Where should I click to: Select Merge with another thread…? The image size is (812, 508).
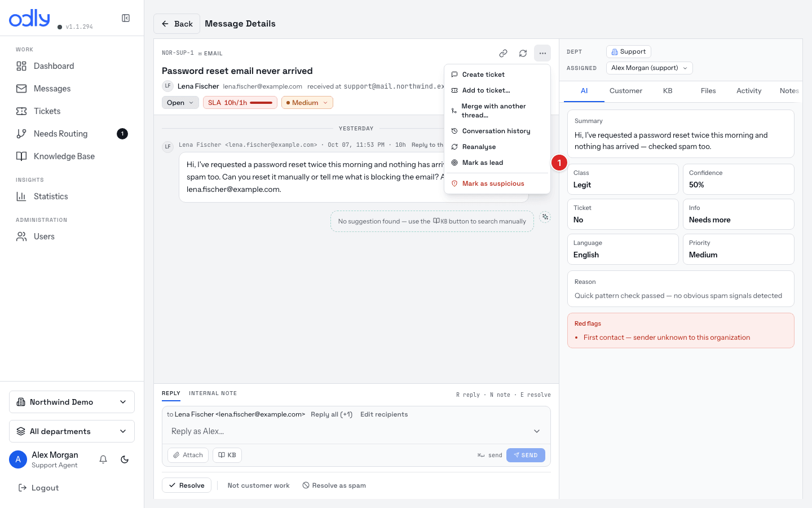tap(497, 111)
